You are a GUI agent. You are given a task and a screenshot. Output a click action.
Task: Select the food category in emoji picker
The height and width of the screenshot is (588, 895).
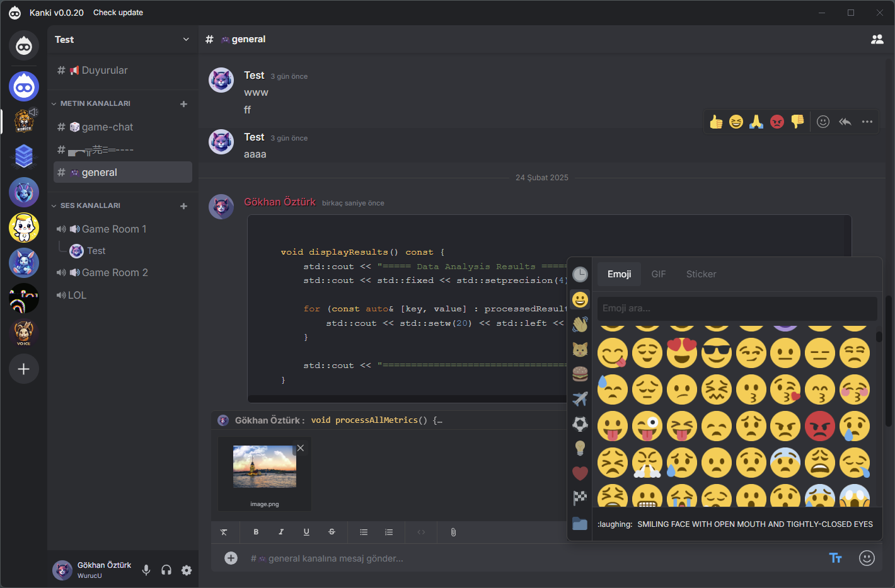[x=580, y=374]
